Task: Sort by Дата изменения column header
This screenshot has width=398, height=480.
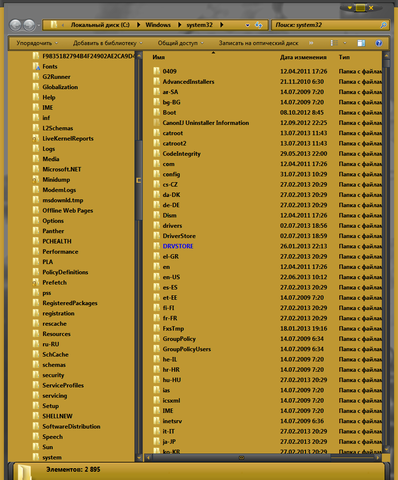Action: click(303, 57)
